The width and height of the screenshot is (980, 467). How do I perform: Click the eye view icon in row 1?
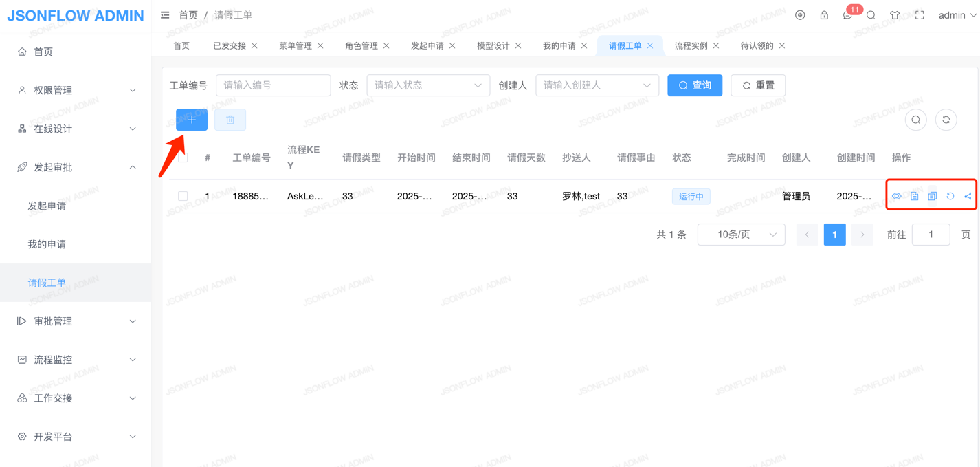click(x=897, y=197)
